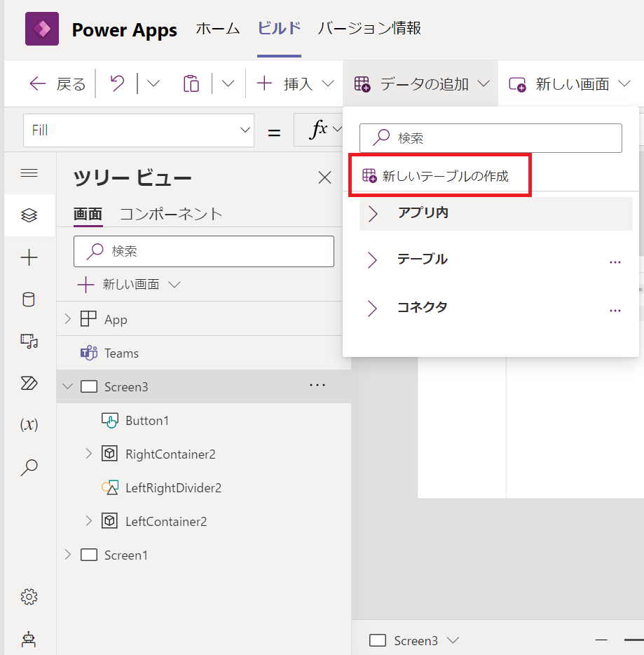The width and height of the screenshot is (644, 655).
Task: Expand the RightContainer2 node
Action: tap(88, 454)
